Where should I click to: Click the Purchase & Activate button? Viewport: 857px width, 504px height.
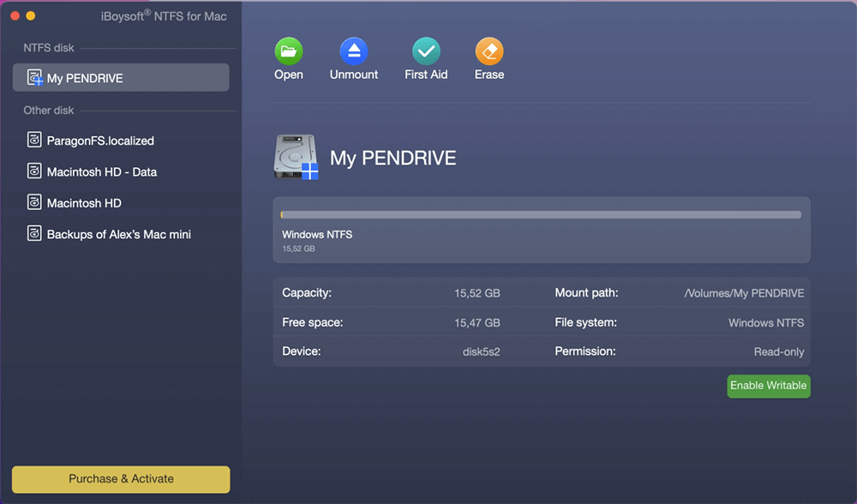pyautogui.click(x=121, y=479)
